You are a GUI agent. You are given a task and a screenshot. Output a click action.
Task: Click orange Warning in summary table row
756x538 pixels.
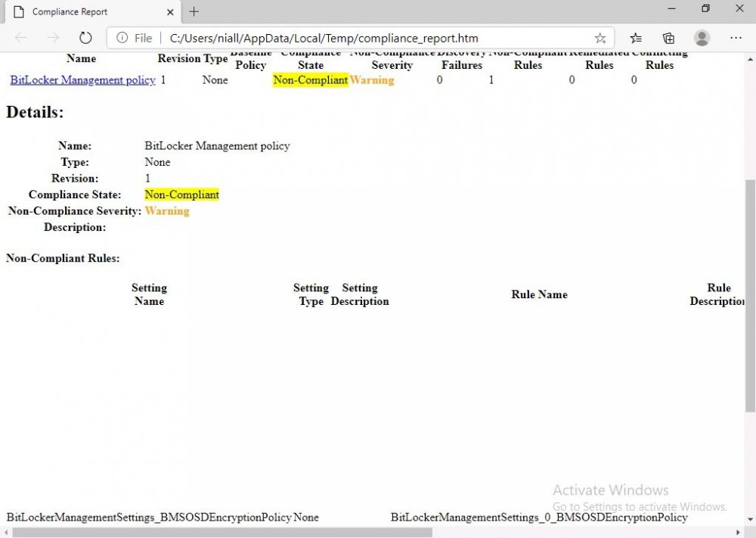click(x=372, y=80)
